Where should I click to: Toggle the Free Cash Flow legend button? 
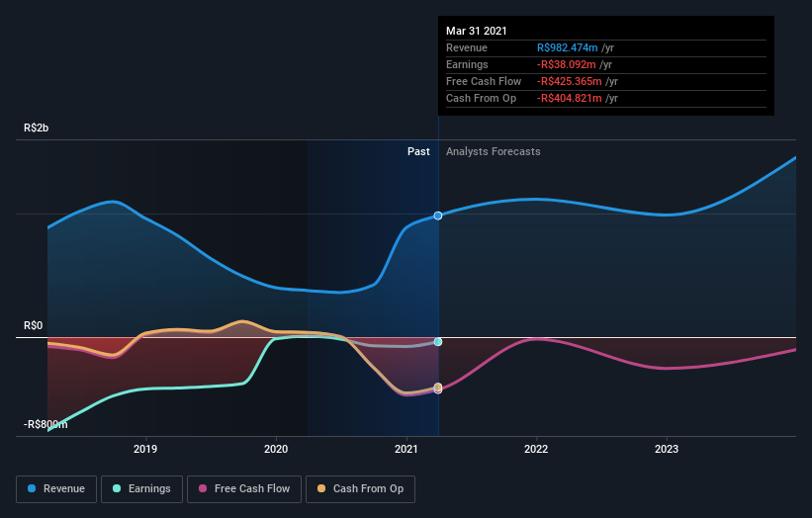click(x=244, y=489)
